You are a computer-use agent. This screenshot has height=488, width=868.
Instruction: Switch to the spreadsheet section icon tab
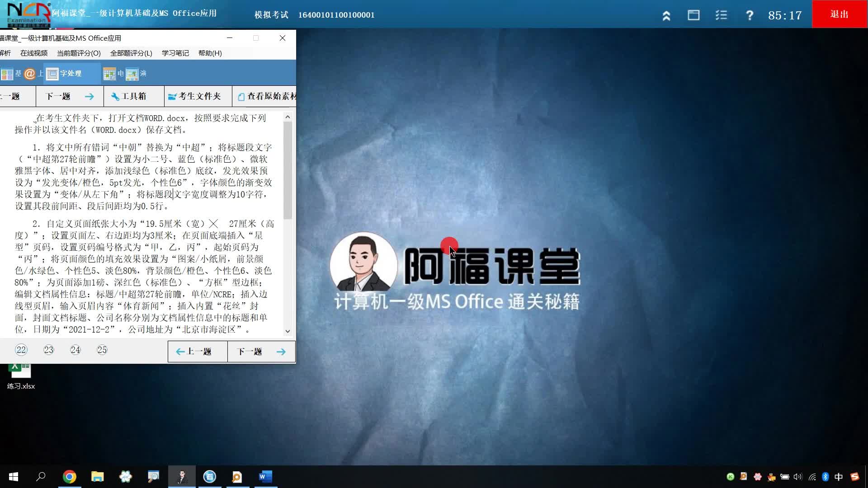click(109, 74)
